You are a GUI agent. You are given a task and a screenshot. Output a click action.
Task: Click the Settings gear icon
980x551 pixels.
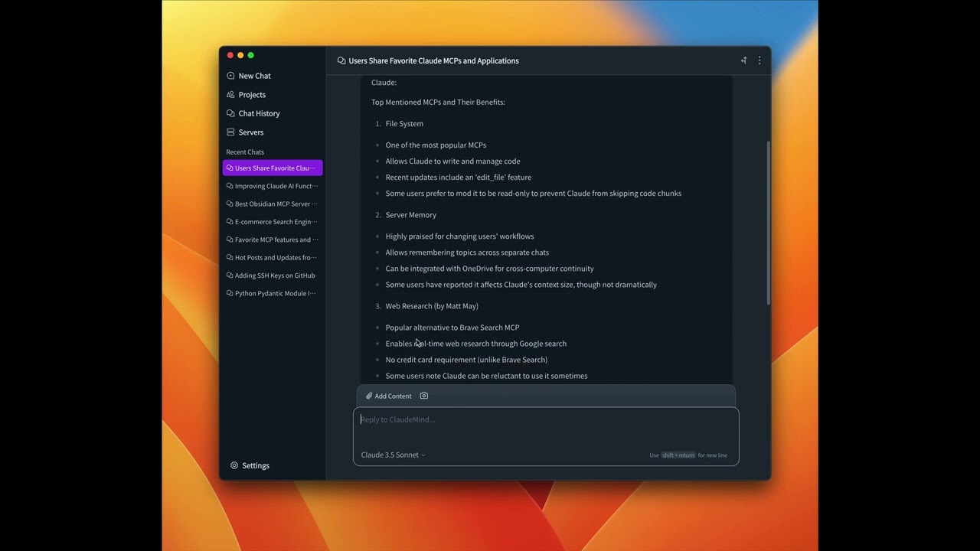click(234, 465)
